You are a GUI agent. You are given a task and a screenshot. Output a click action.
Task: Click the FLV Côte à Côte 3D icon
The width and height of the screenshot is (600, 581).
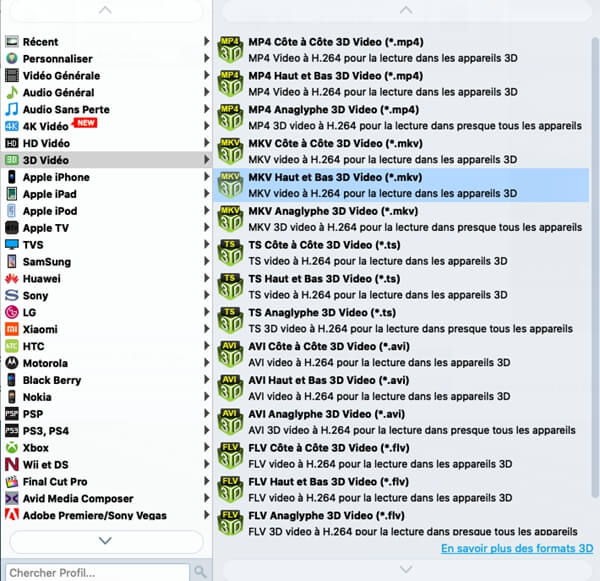pos(230,456)
